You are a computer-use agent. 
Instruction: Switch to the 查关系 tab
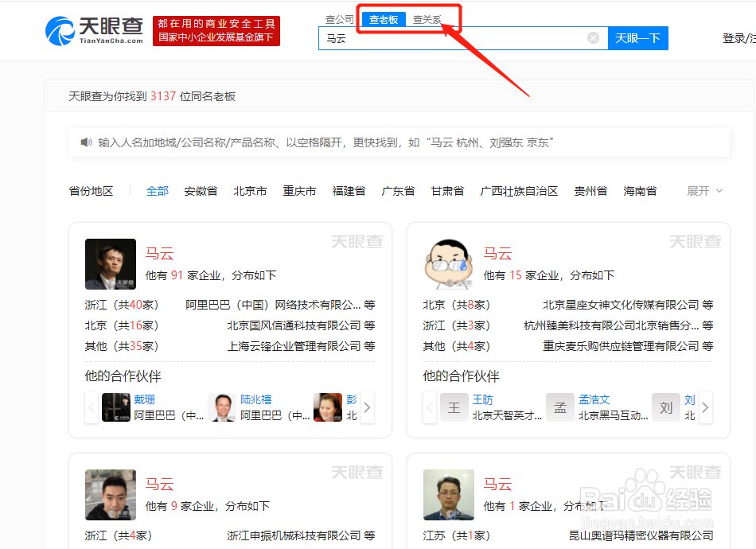coord(429,19)
